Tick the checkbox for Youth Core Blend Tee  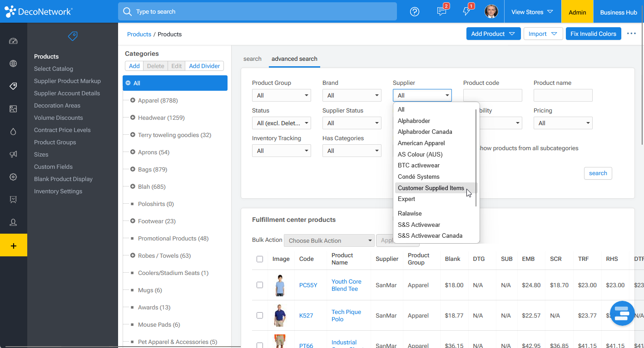[260, 285]
